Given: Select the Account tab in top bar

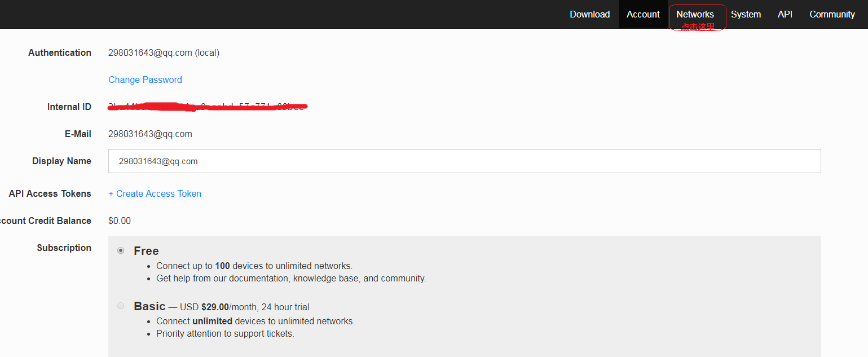Looking at the screenshot, I should pos(643,14).
